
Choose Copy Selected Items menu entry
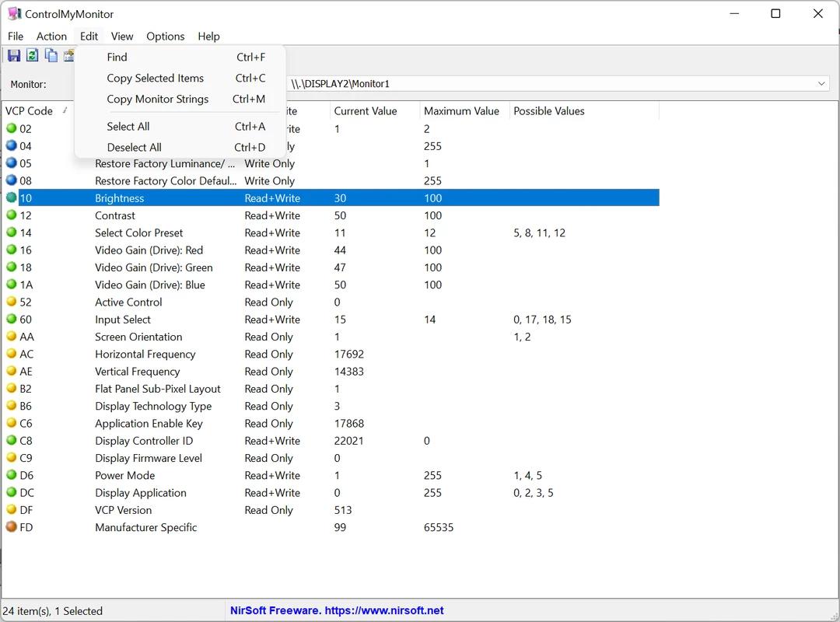(180, 79)
